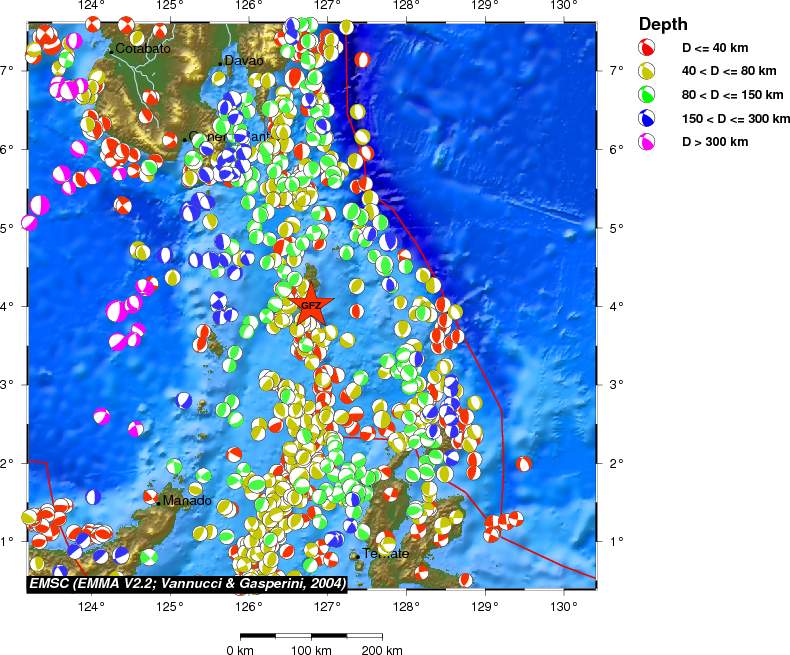Click the Ternate city label
Screen dimensions: 790x655
385,554
